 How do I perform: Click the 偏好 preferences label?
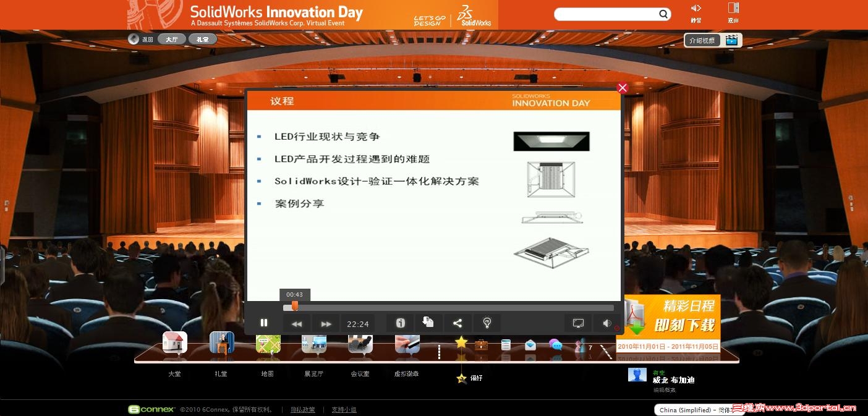pos(476,378)
